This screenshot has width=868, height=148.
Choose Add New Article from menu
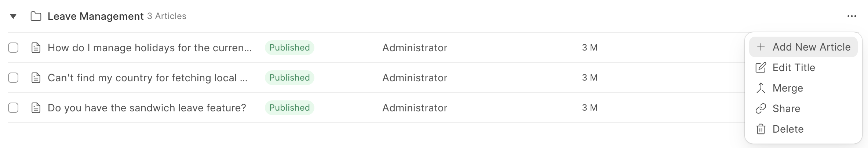tap(811, 47)
